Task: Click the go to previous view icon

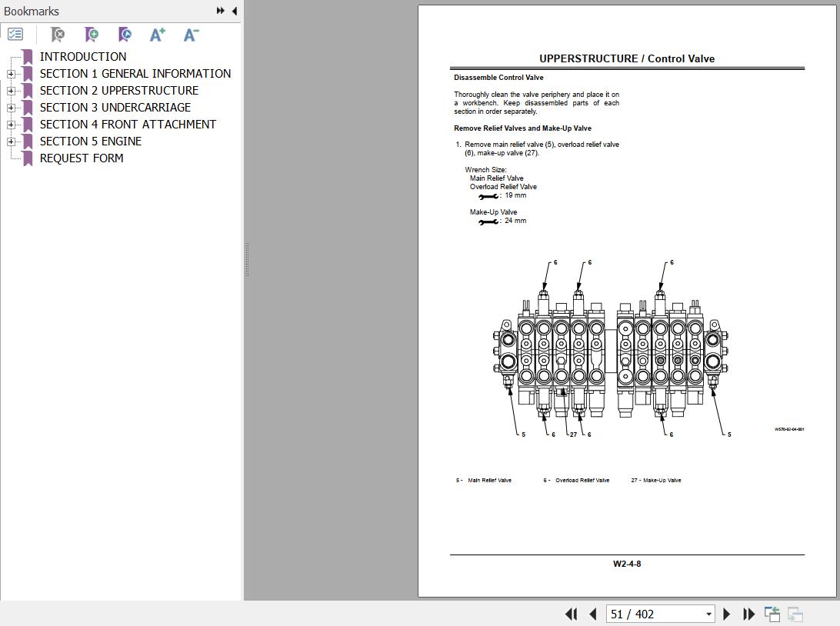Action: pos(772,614)
